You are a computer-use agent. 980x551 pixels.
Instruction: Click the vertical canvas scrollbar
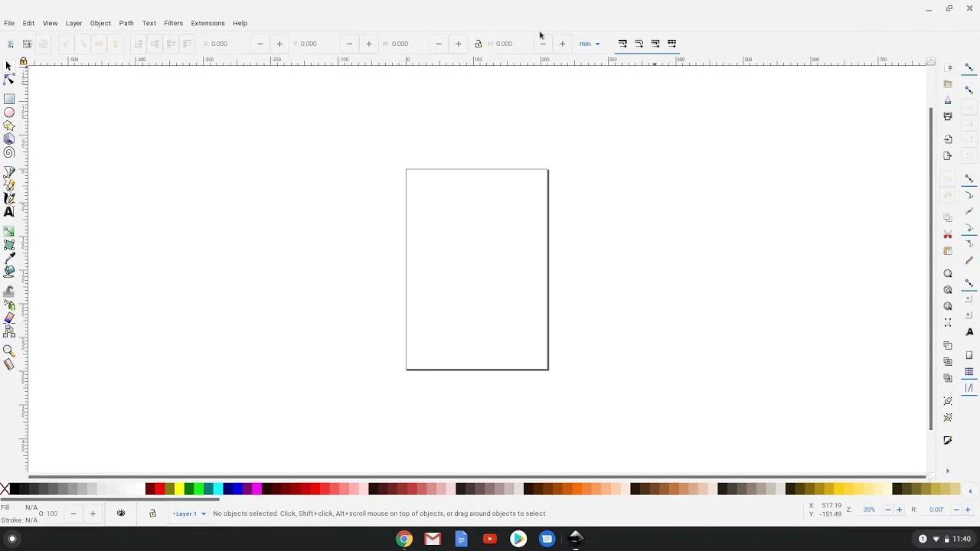tap(930, 230)
